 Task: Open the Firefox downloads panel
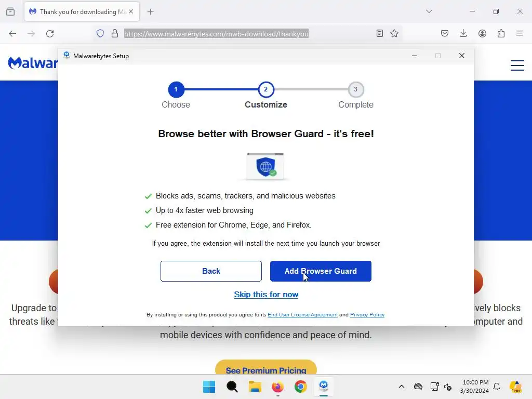(463, 33)
